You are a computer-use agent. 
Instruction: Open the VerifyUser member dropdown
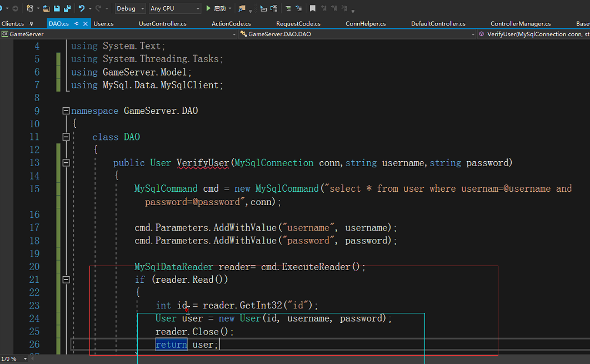(533, 34)
